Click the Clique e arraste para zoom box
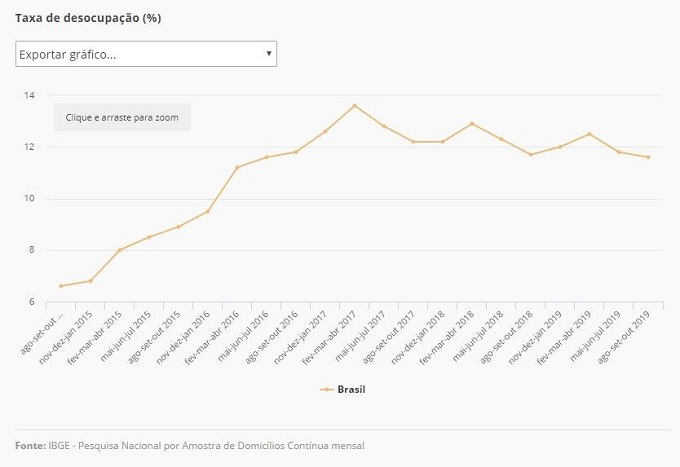The image size is (680, 467). (x=122, y=117)
